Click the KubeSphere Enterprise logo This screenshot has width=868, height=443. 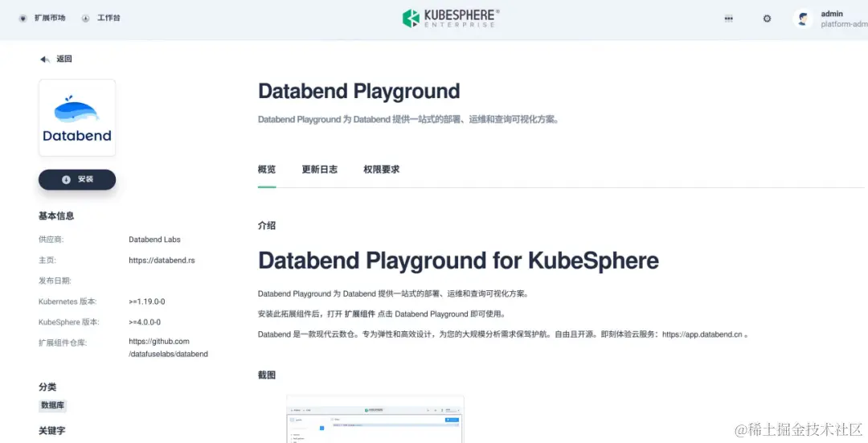451,18
